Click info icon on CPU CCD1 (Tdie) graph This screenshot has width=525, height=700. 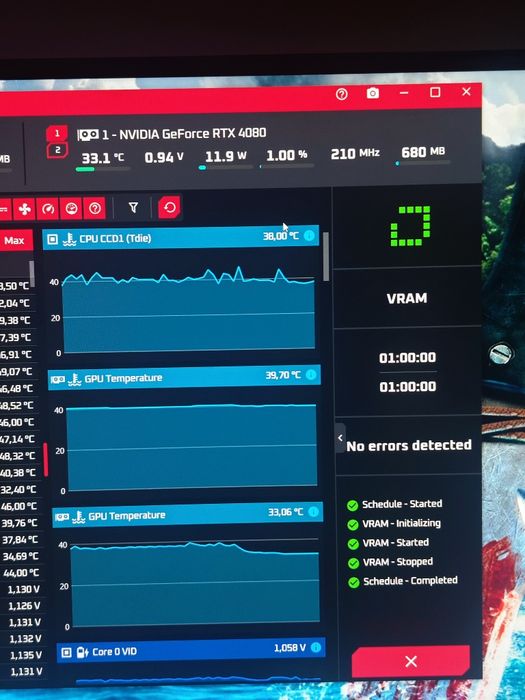309,236
